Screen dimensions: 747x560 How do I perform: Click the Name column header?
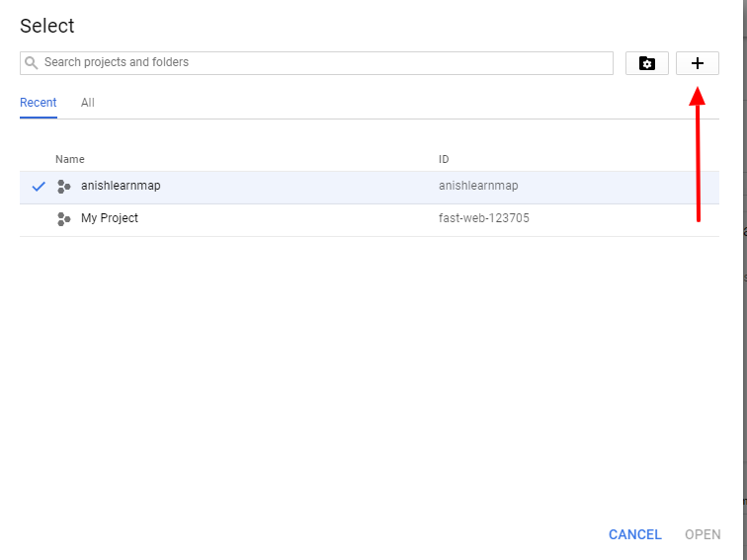click(x=70, y=159)
